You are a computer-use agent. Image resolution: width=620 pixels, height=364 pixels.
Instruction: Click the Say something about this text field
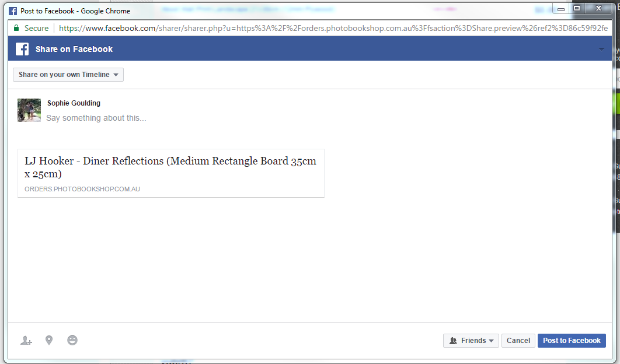pyautogui.click(x=96, y=118)
